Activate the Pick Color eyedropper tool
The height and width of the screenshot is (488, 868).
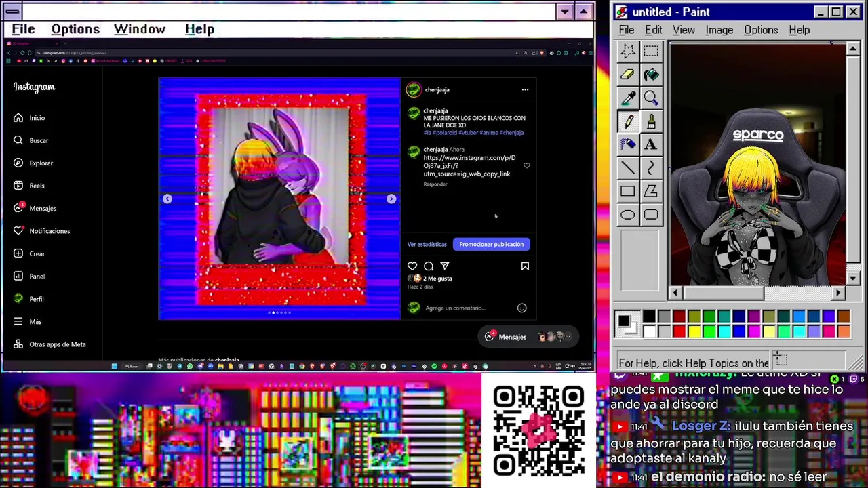point(628,98)
